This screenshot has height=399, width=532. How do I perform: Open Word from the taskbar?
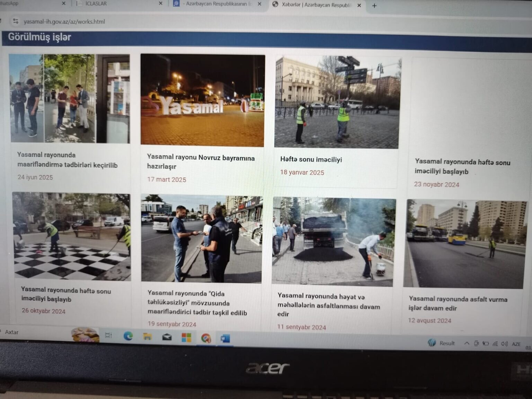pyautogui.click(x=225, y=338)
